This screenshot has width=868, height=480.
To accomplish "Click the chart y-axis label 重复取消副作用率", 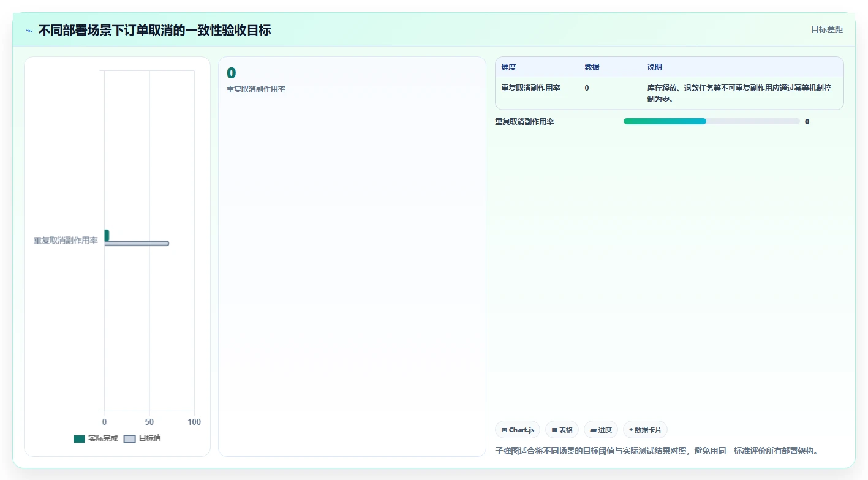I will (x=66, y=241).
